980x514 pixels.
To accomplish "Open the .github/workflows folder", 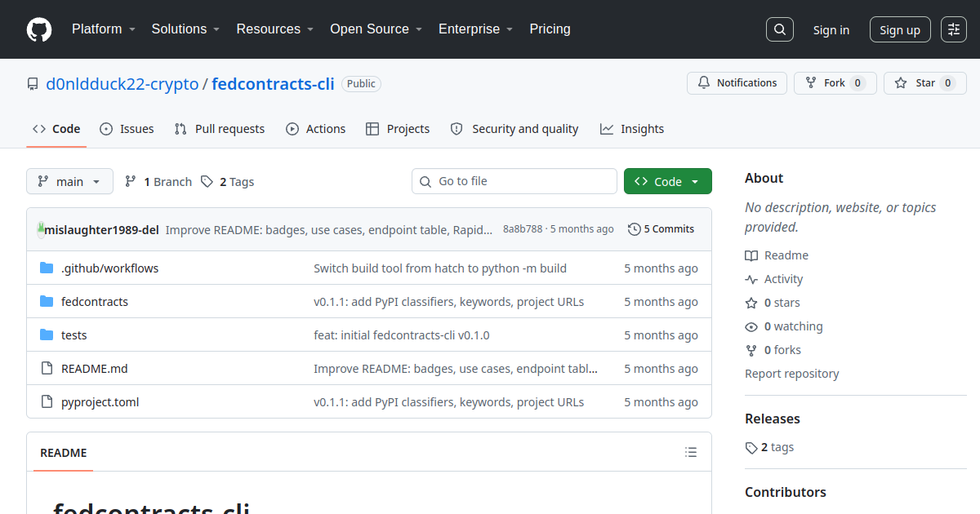I will 110,268.
